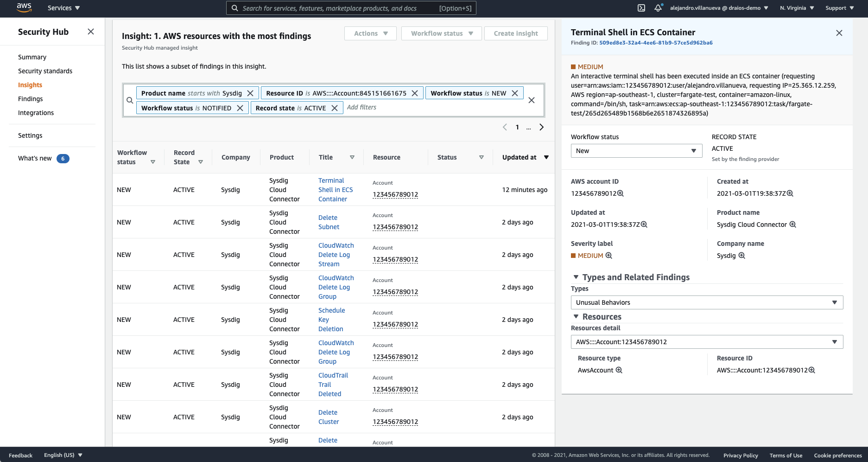Click the zoom filter icon next to MEDIUM severity
The image size is (868, 462).
(609, 256)
